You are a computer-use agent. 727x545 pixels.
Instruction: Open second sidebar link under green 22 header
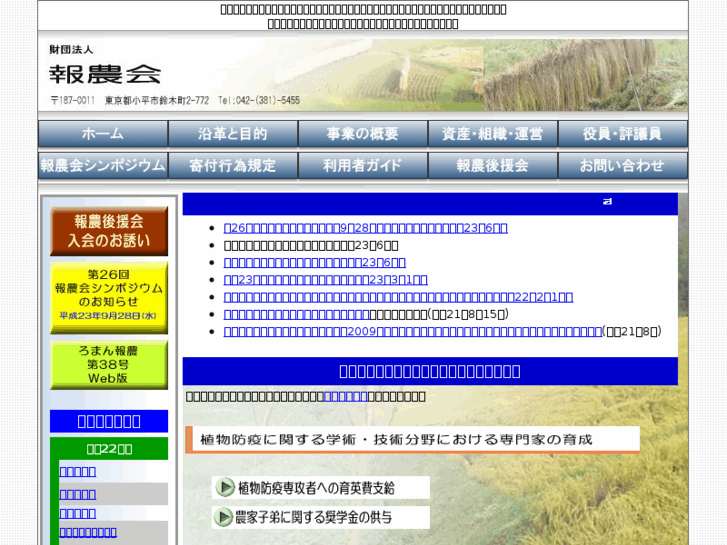click(x=77, y=494)
